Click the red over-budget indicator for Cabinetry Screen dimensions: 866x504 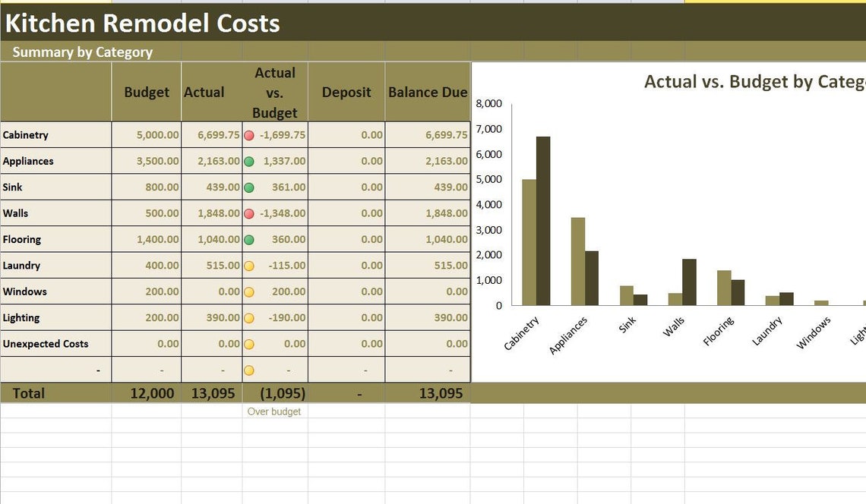point(248,134)
